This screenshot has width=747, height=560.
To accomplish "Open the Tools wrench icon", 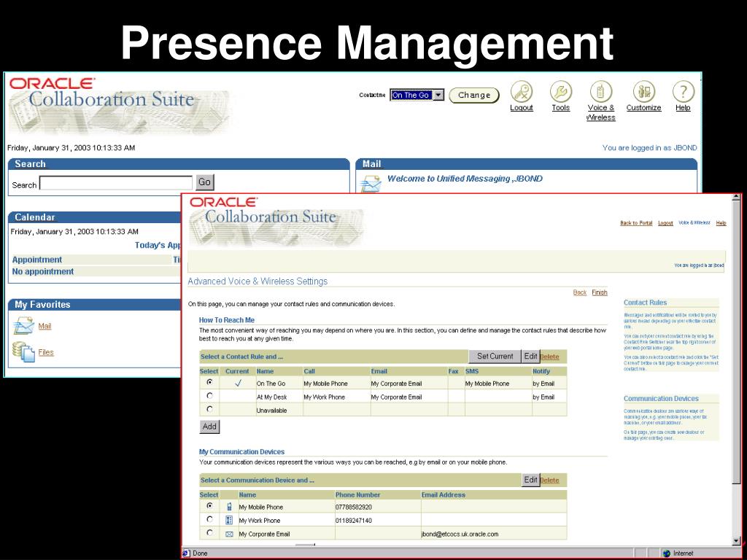I will tap(561, 91).
